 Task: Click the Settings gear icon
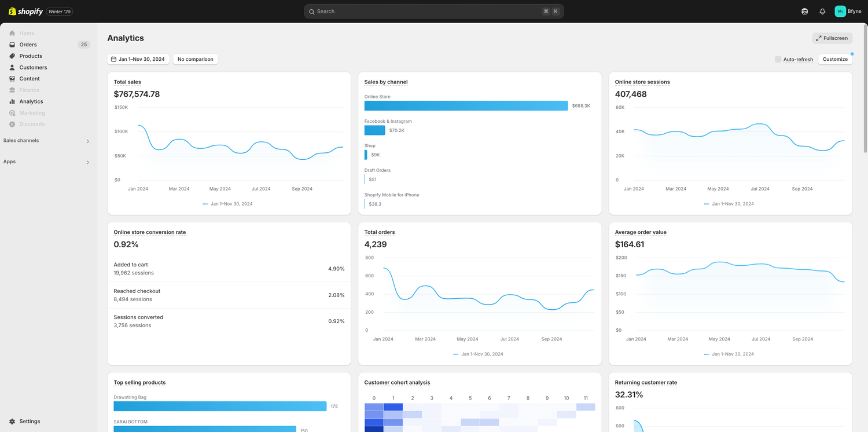click(12, 422)
